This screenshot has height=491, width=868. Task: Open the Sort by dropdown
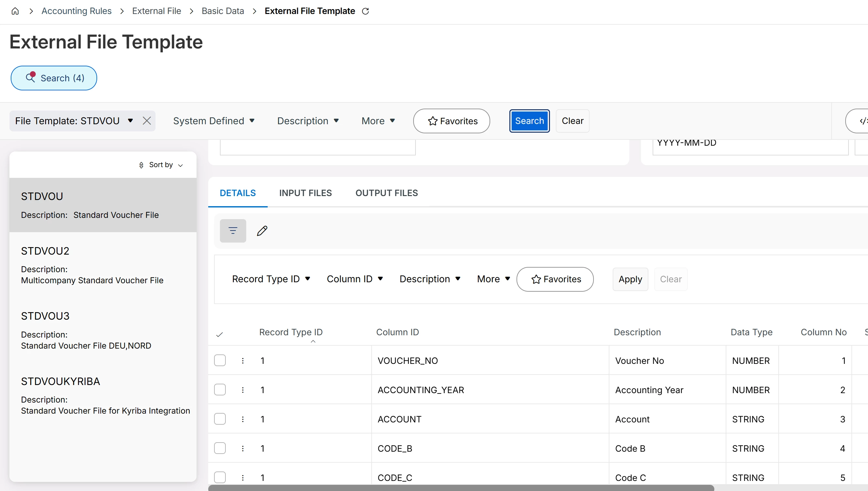161,165
